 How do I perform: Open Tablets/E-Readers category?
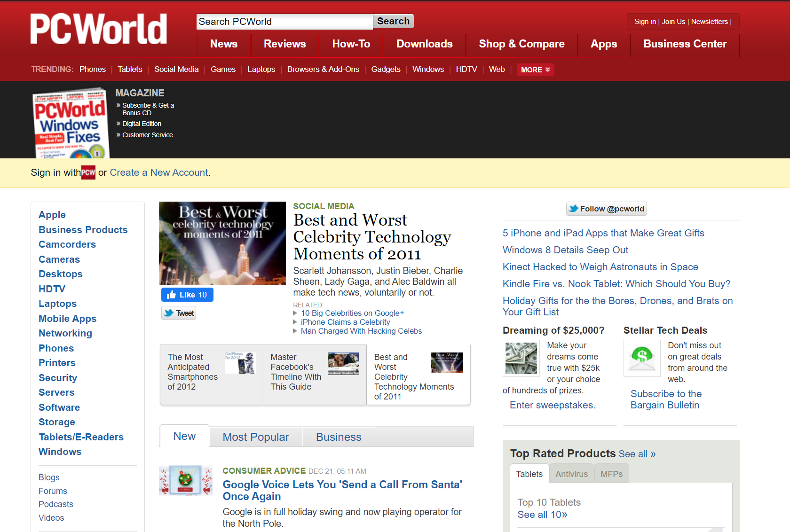coord(81,437)
